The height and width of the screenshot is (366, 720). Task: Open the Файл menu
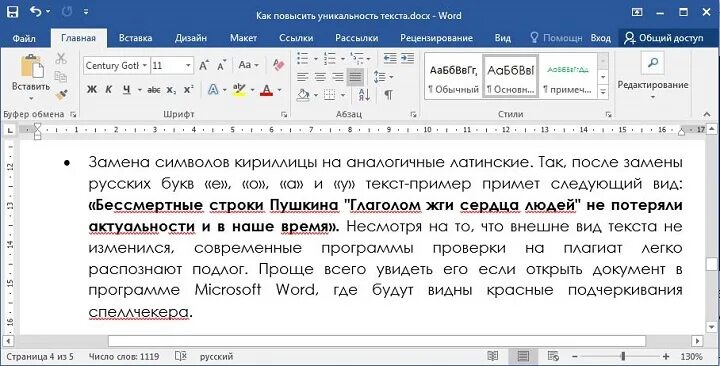point(24,38)
